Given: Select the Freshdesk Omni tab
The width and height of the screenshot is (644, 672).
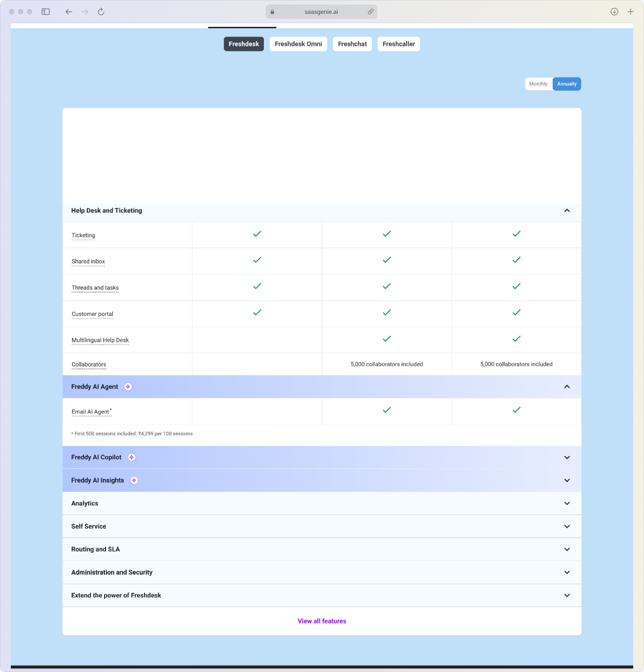Looking at the screenshot, I should 298,44.
